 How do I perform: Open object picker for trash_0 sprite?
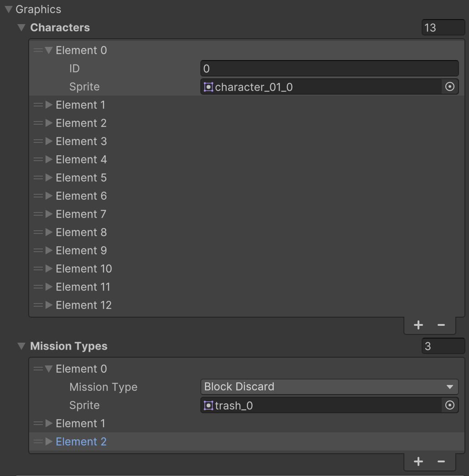point(449,405)
